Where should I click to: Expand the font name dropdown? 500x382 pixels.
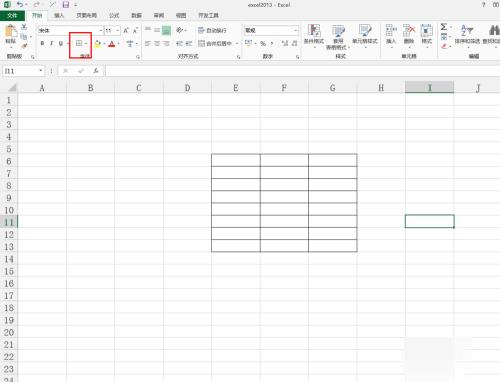[101, 31]
